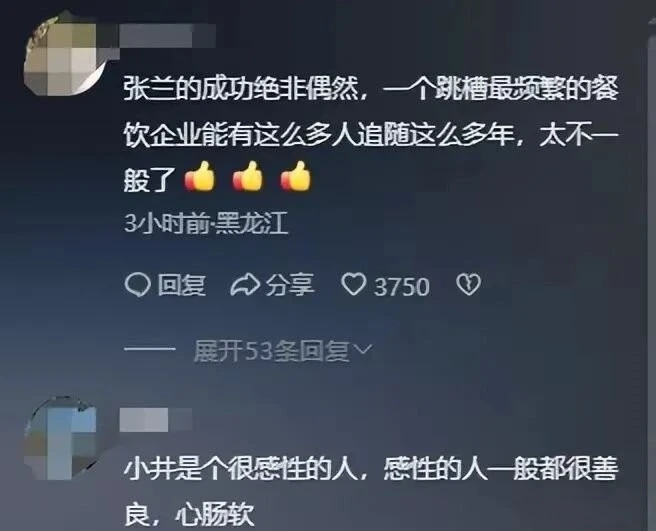Screen dimensions: 656x531
Task: Click the last thumbs-up emoji
Action: pos(295,176)
